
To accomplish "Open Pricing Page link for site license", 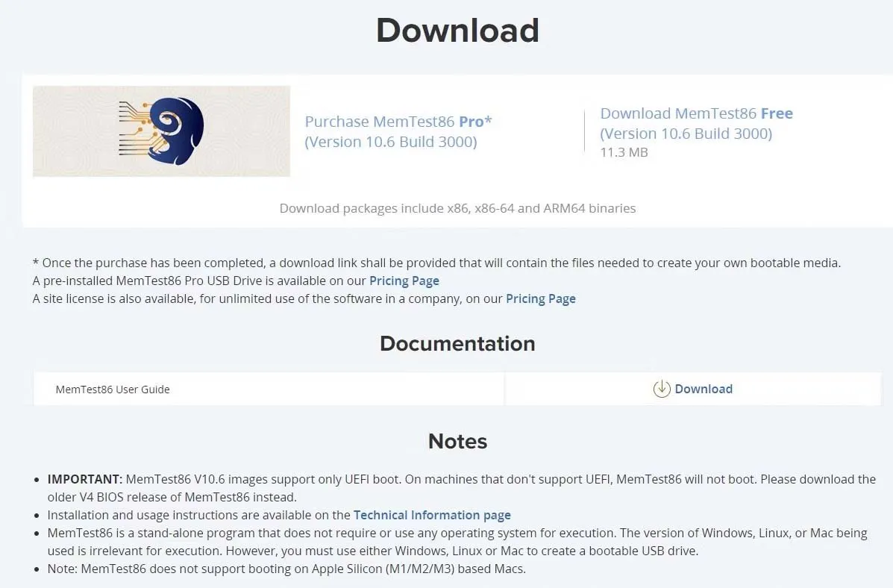I will (x=540, y=298).
